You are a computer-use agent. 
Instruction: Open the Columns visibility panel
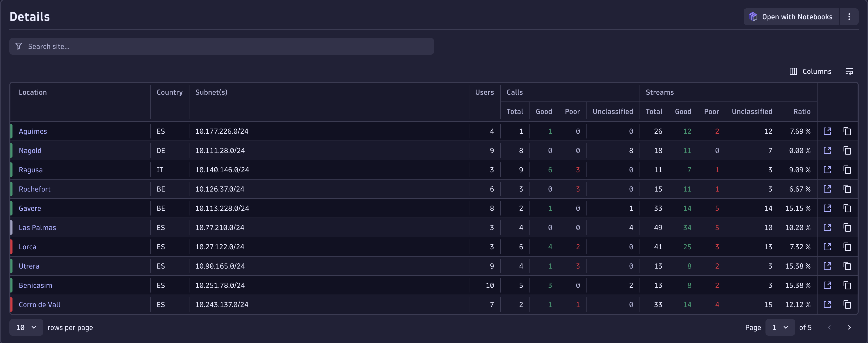coord(810,71)
